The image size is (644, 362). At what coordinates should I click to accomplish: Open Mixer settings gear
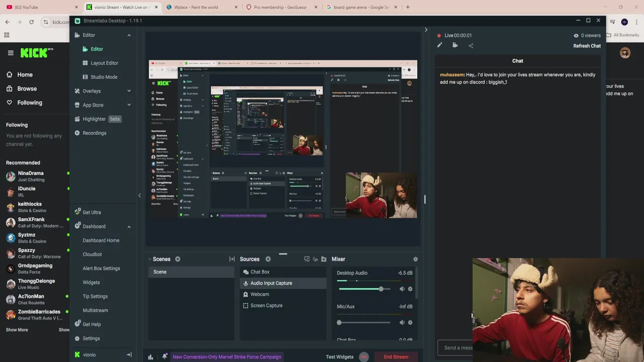click(416, 259)
